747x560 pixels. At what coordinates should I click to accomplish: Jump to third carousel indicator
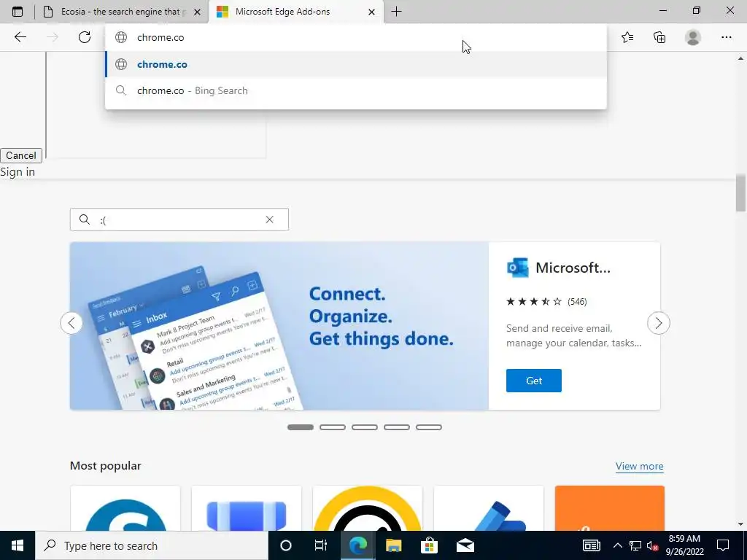coord(365,427)
